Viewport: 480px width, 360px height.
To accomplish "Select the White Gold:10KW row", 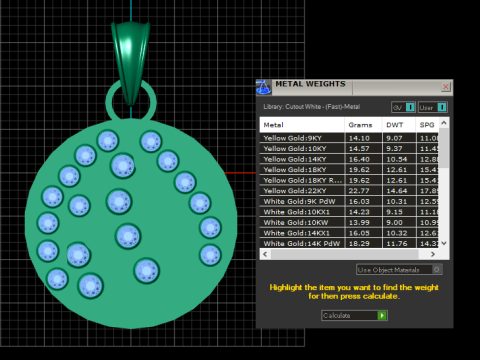I will pyautogui.click(x=349, y=223).
